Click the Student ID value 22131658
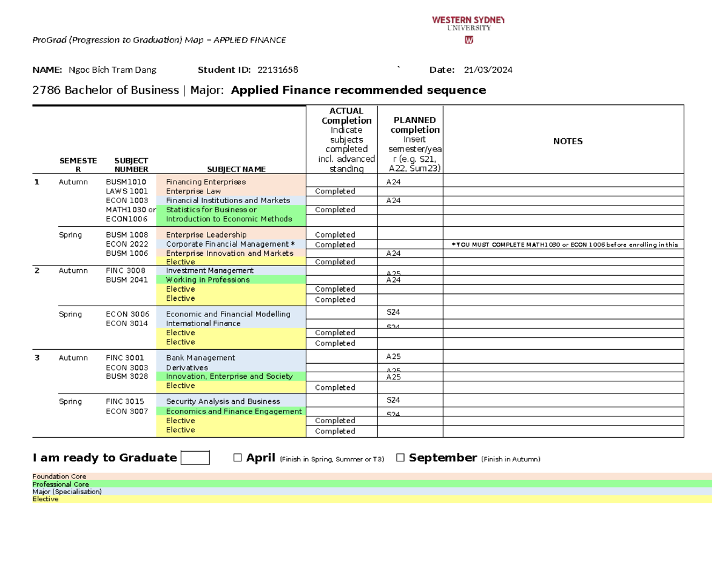This screenshot has width=728, height=562. pos(278,69)
